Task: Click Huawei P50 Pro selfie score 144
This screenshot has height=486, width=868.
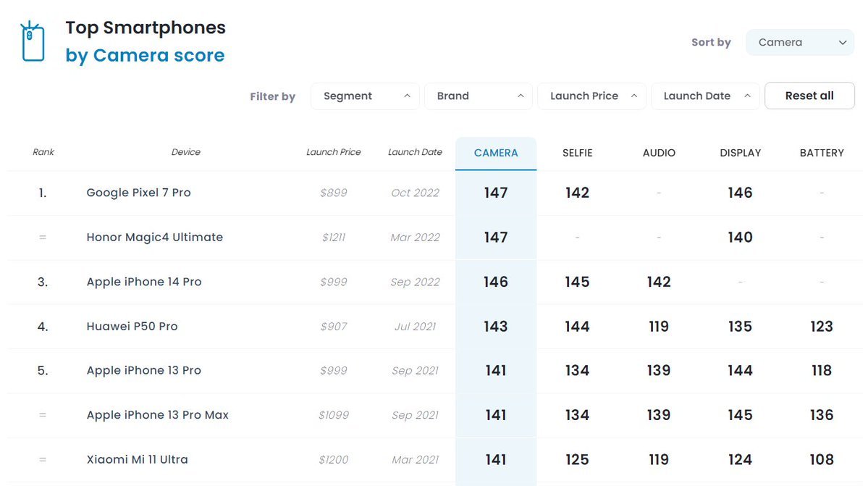Action: (x=577, y=327)
